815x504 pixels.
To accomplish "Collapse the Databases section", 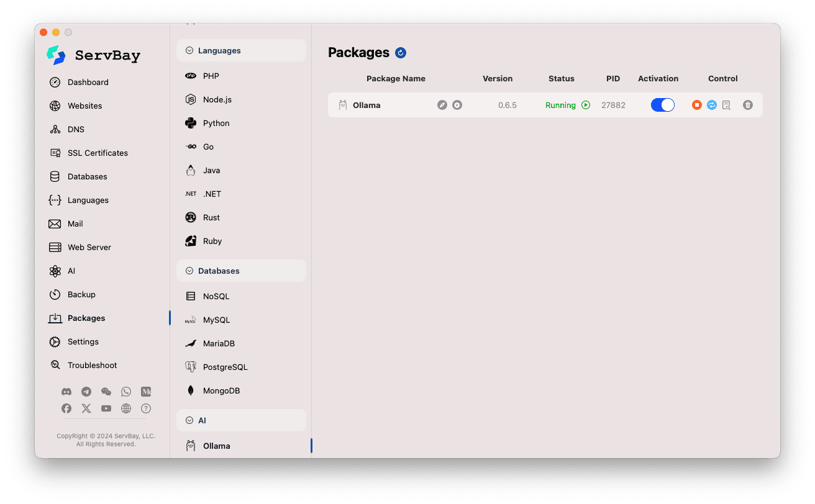I will click(189, 271).
